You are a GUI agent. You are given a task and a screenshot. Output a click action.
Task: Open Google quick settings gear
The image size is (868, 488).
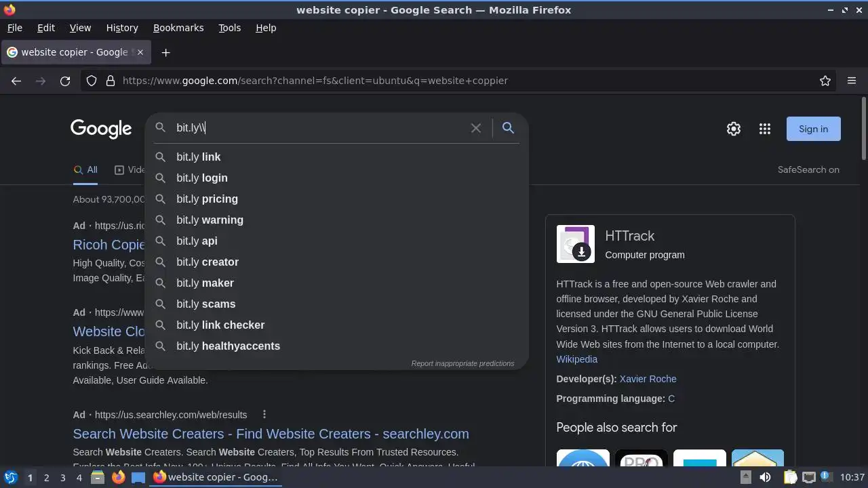(734, 129)
